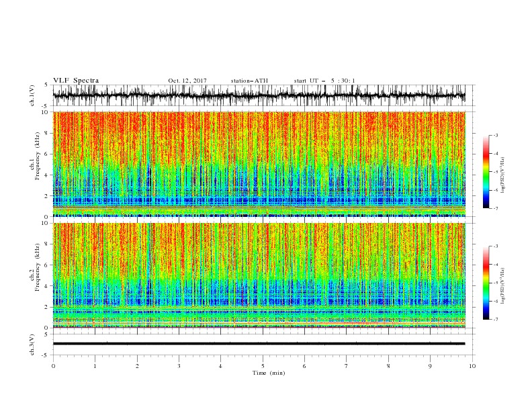Viewport: 532px width, 411px height.
Task: Click the time axis tick label "3"
Action: point(179,366)
